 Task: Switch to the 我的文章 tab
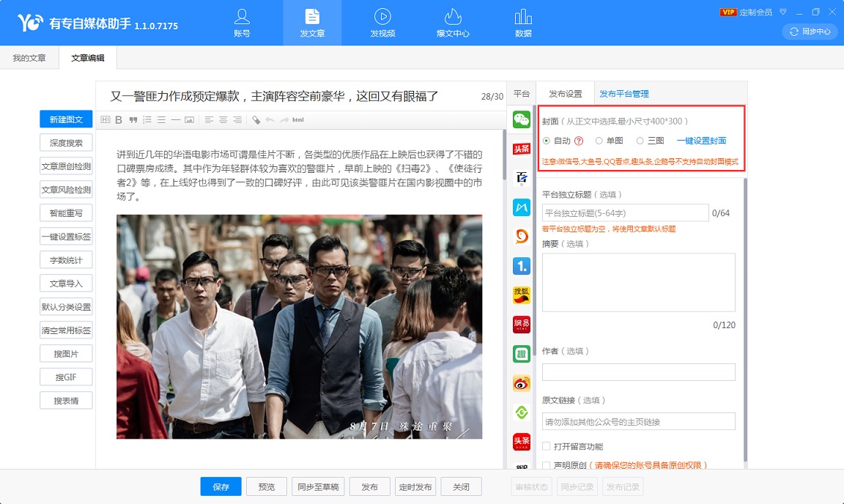(29, 58)
